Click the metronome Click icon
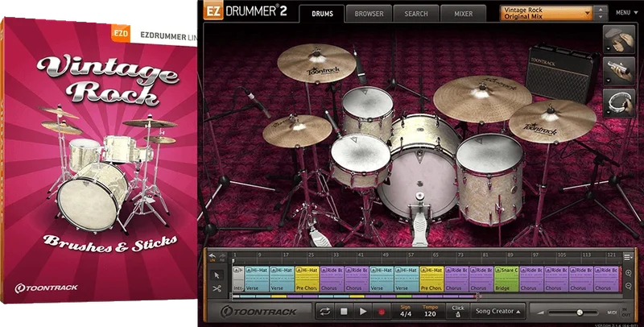The image size is (644, 327). [458, 315]
